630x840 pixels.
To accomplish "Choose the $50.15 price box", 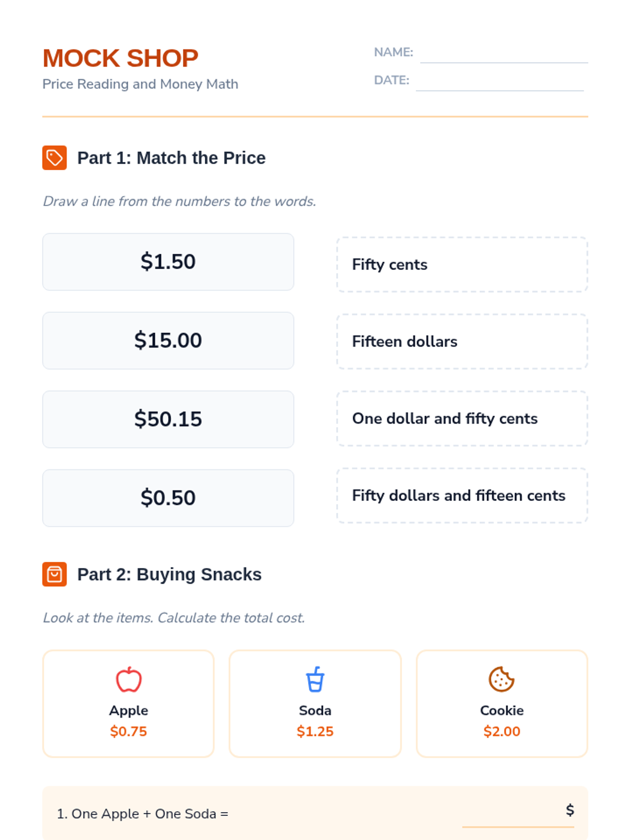I will (168, 419).
